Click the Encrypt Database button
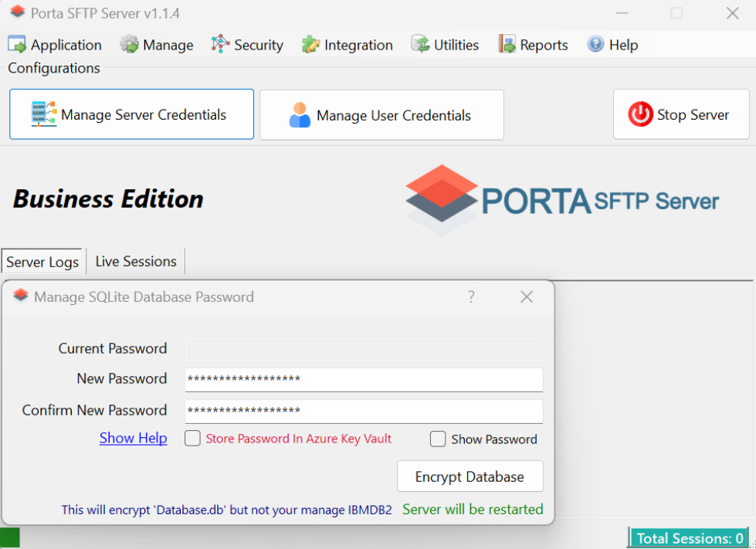 pos(470,476)
